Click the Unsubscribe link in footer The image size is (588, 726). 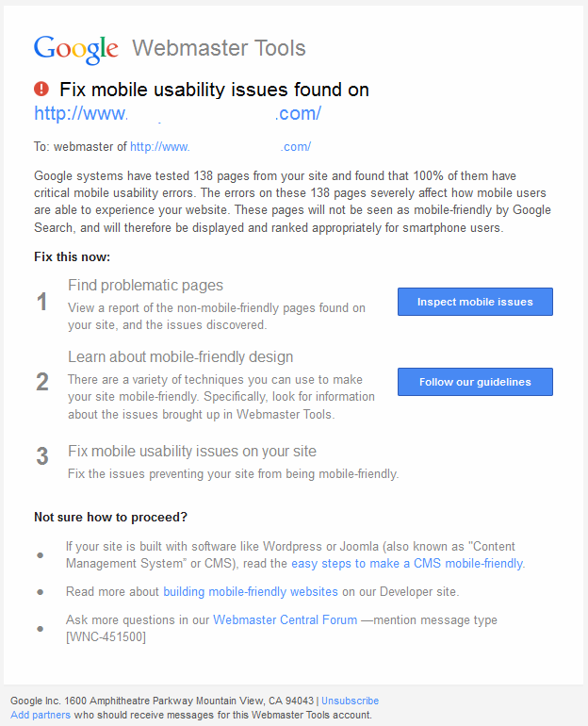click(x=351, y=701)
